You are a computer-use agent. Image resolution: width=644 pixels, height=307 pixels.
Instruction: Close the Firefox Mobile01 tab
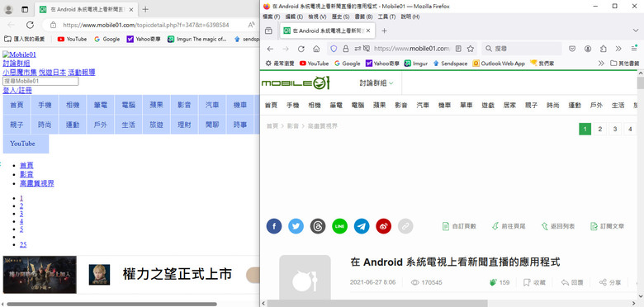pyautogui.click(x=368, y=31)
